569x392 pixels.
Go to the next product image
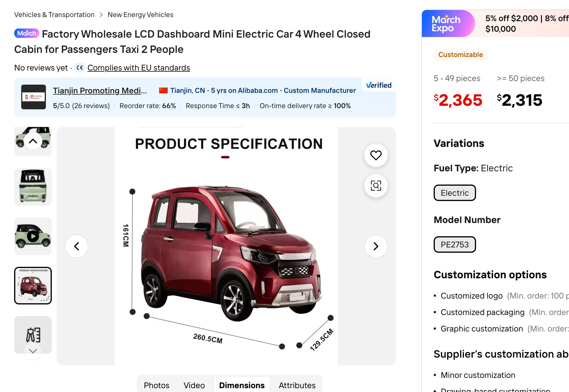376,246
